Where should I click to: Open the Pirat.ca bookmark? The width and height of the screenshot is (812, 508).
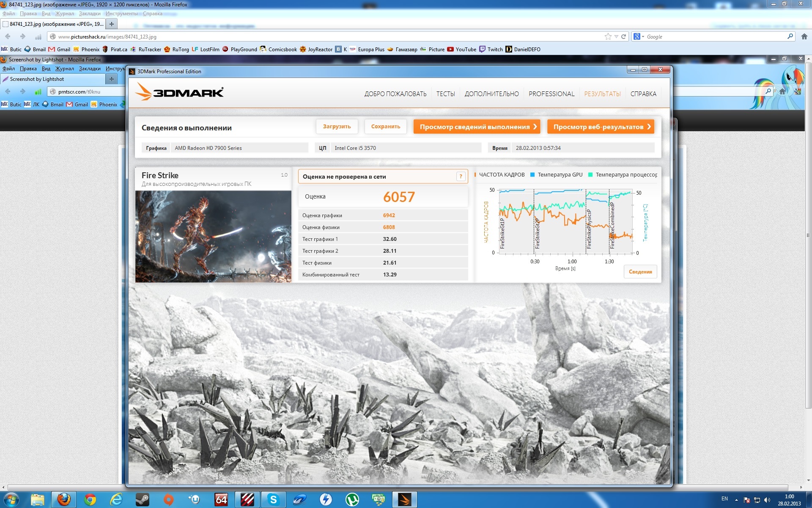tap(115, 49)
